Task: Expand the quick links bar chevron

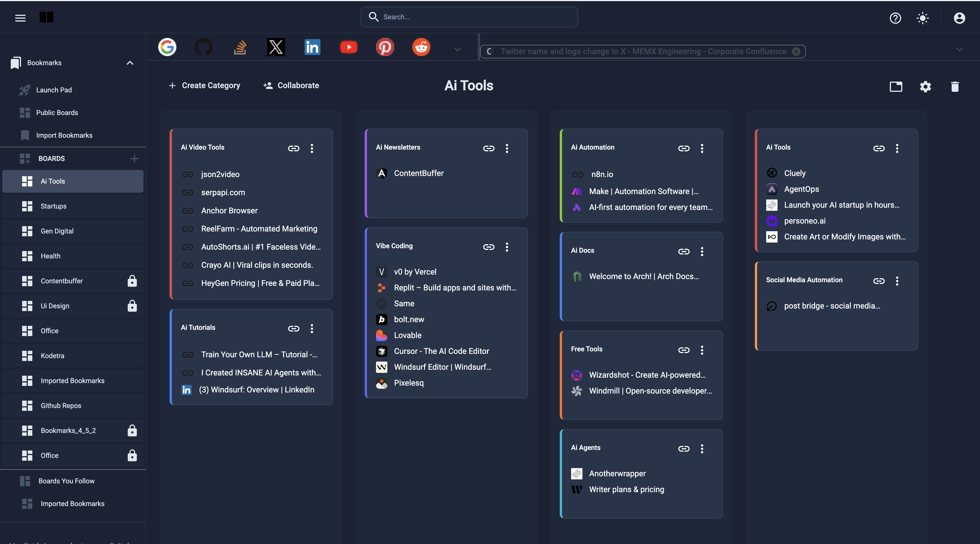Action: [x=457, y=49]
